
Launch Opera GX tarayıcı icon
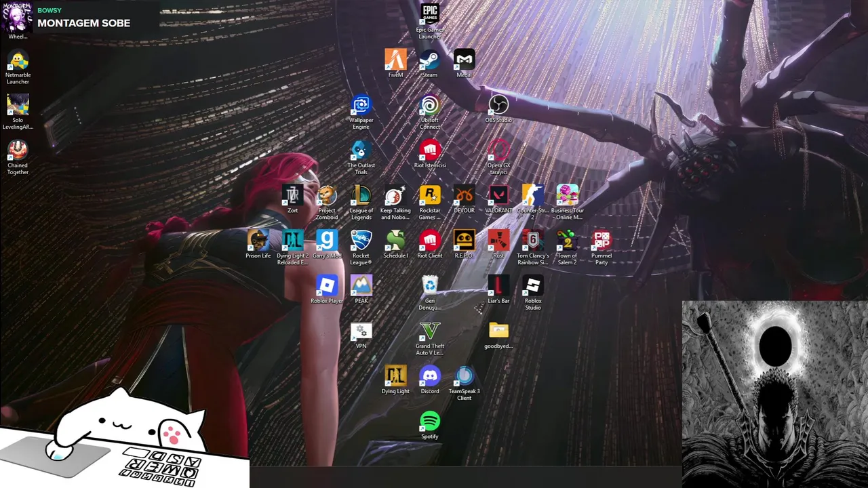(x=498, y=150)
